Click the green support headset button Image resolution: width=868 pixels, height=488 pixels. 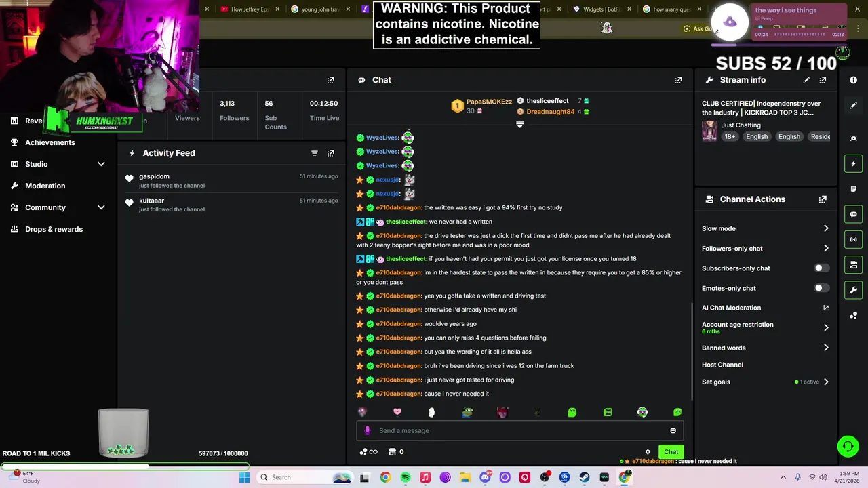point(848,446)
